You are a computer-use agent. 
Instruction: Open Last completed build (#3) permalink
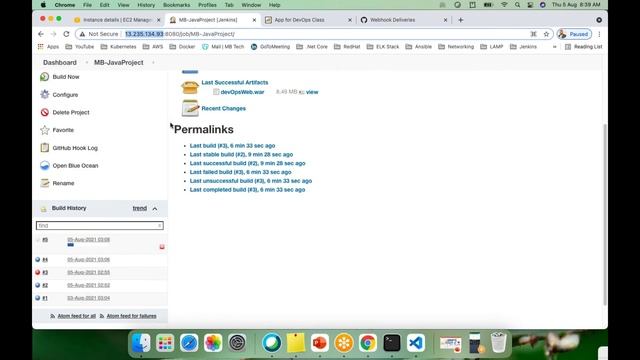tap(247, 189)
